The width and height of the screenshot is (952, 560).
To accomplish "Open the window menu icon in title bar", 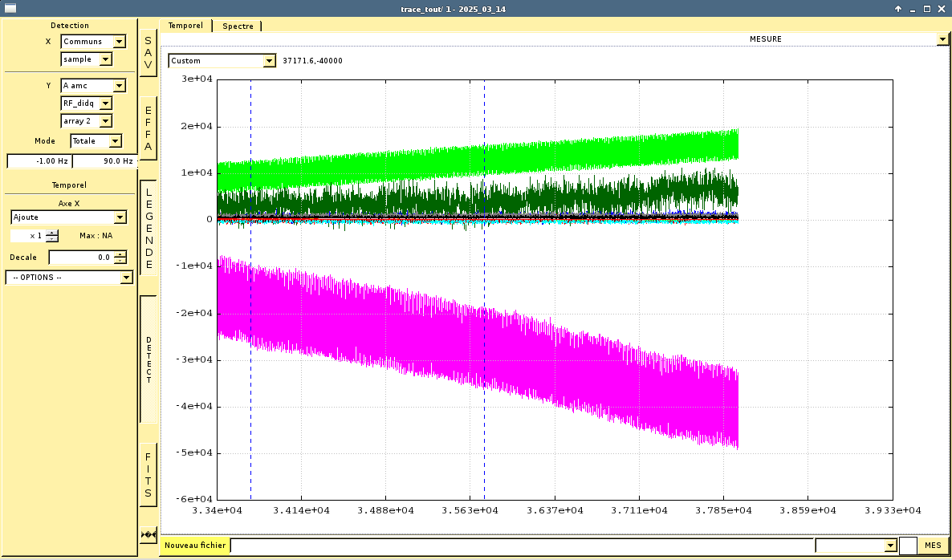I will (11, 8).
